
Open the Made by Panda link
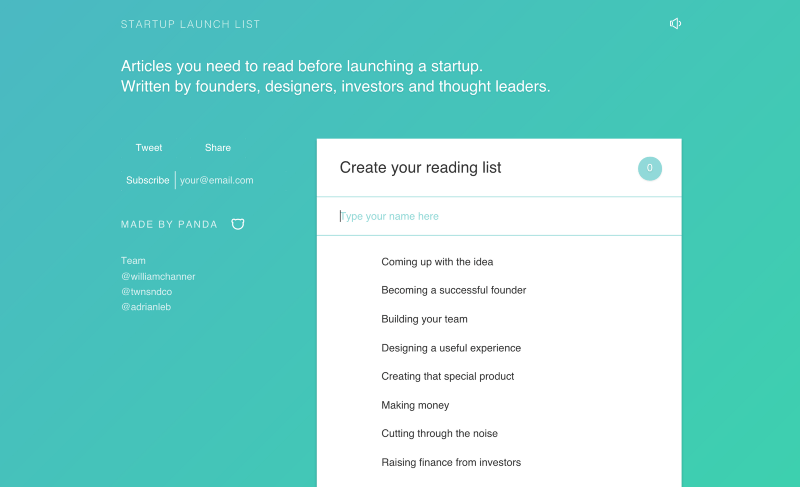pyautogui.click(x=169, y=224)
